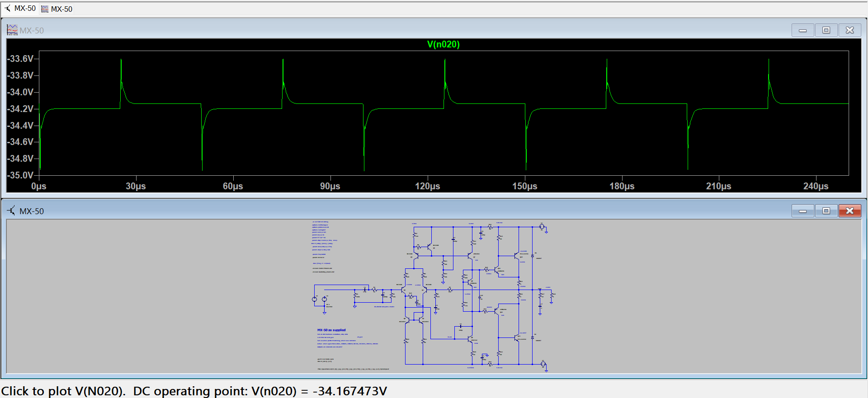Click the 60µs time axis label

[x=233, y=186]
